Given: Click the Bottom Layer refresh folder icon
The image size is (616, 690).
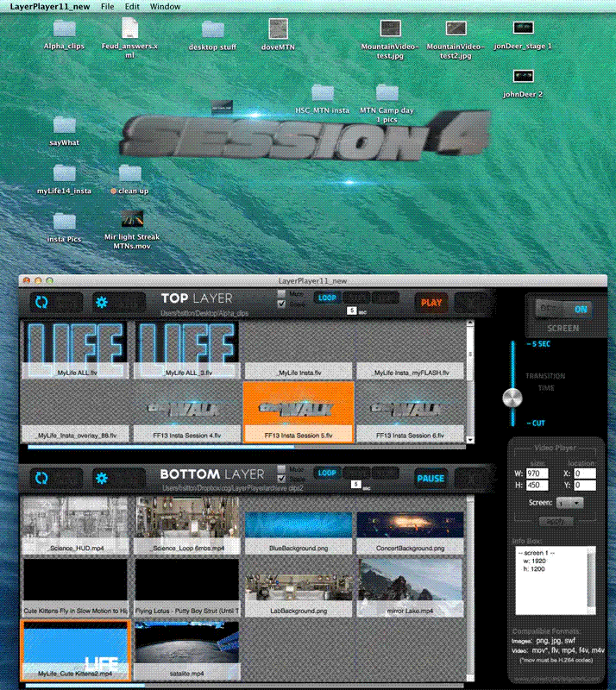Looking at the screenshot, I should (41, 479).
